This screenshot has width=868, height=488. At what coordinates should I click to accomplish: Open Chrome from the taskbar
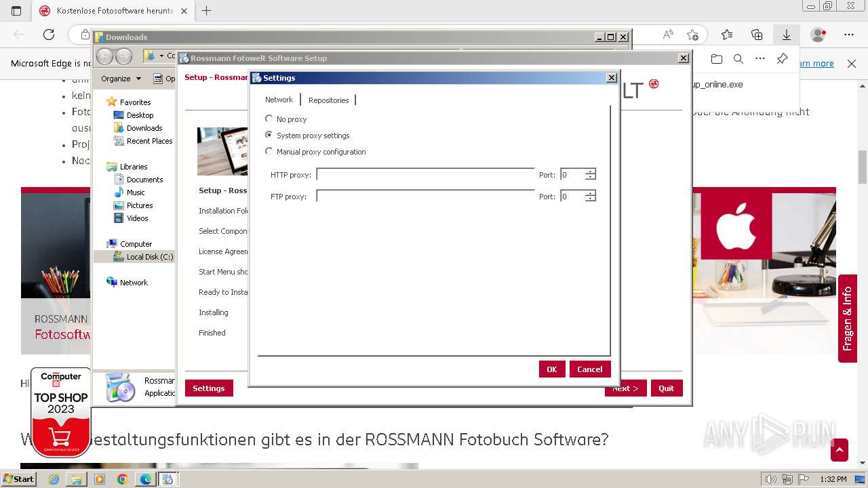[122, 479]
